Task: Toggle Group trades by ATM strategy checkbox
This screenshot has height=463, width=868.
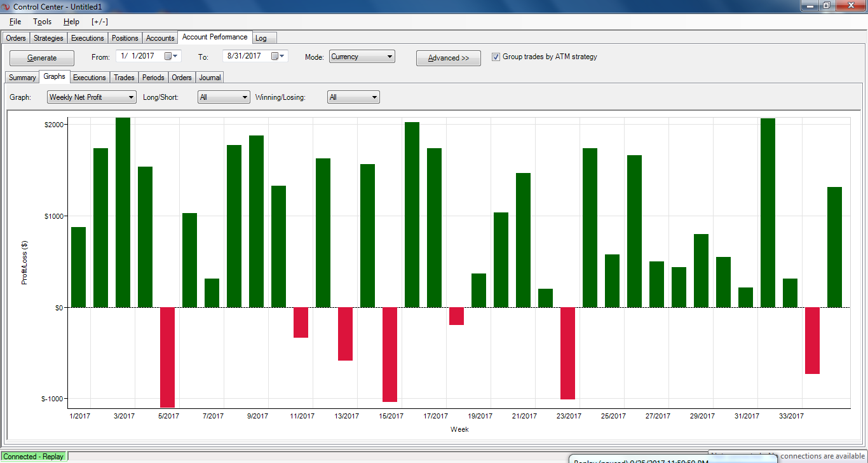Action: pyautogui.click(x=496, y=57)
